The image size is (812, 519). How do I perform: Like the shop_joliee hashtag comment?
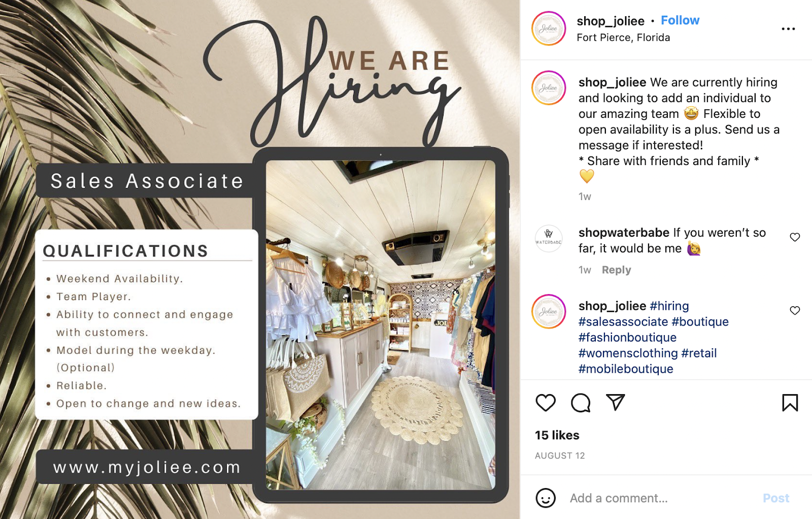tap(795, 310)
